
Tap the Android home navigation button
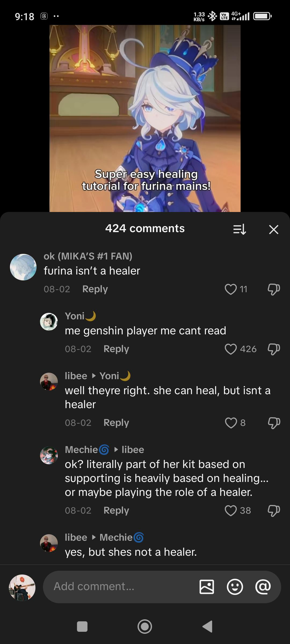[145, 627]
